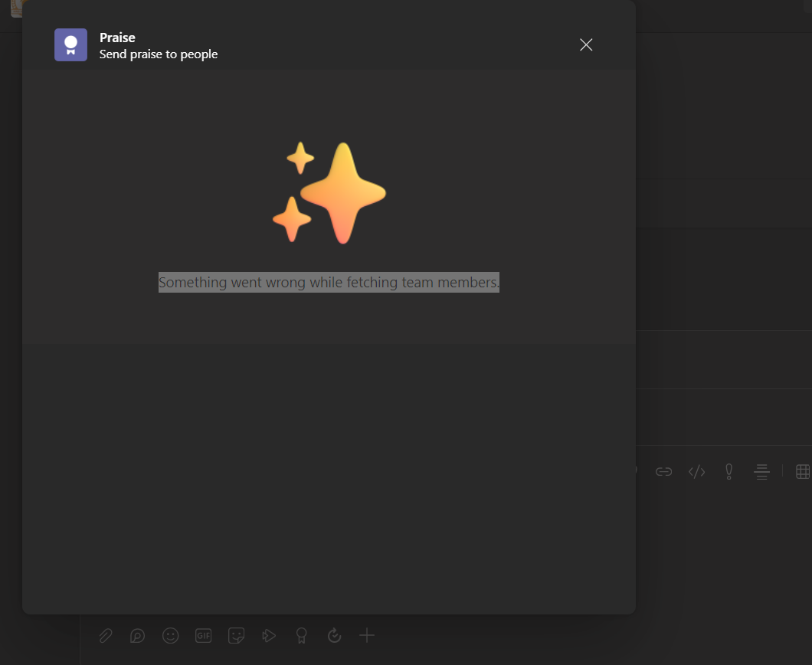
Task: Open more apps with the plus icon
Action: point(367,635)
